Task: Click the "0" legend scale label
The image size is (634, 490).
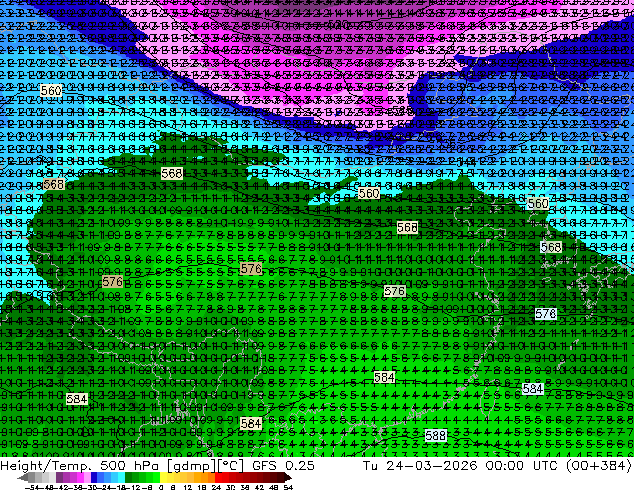Action: [161, 487]
